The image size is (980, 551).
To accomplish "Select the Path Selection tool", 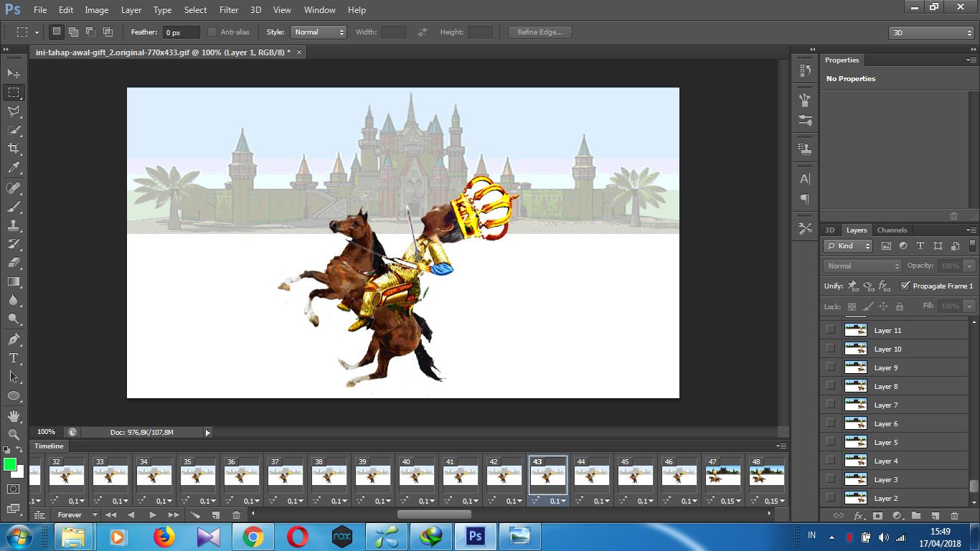I will 14,377.
